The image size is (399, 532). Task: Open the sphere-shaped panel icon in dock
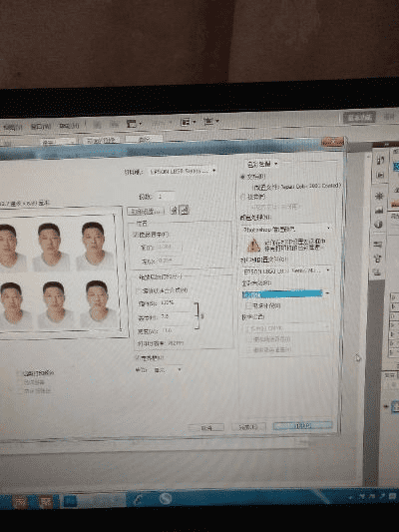pyautogui.click(x=379, y=225)
